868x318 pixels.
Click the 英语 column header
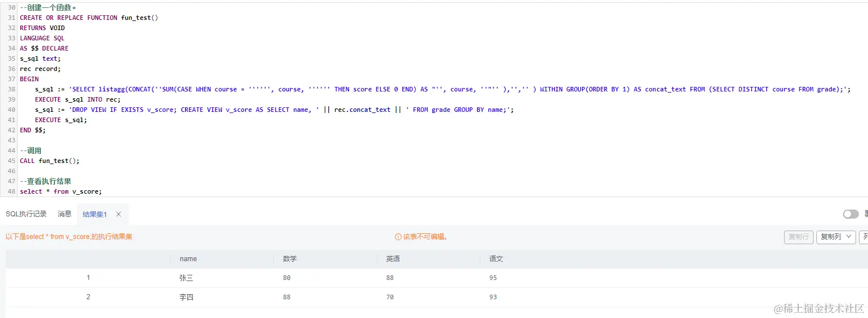pos(393,259)
